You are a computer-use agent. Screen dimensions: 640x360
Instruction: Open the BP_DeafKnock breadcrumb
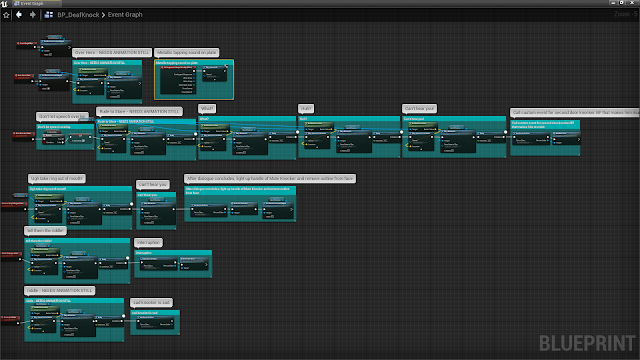pyautogui.click(x=78, y=15)
